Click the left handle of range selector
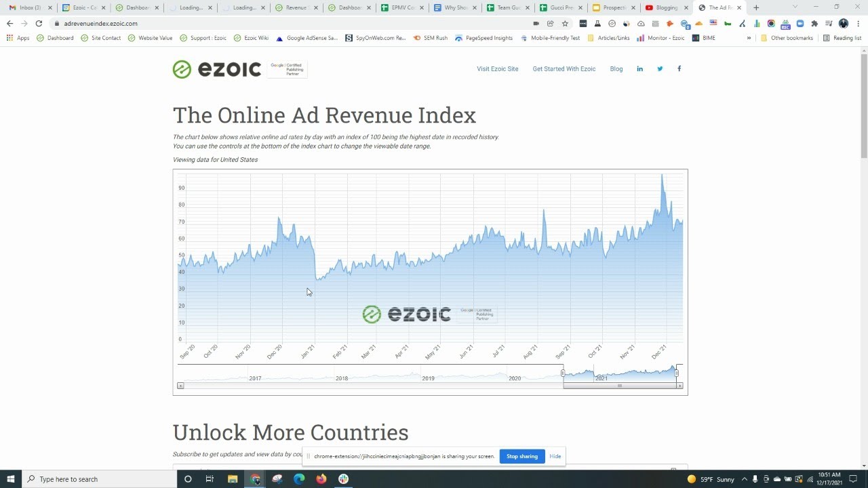 [563, 373]
